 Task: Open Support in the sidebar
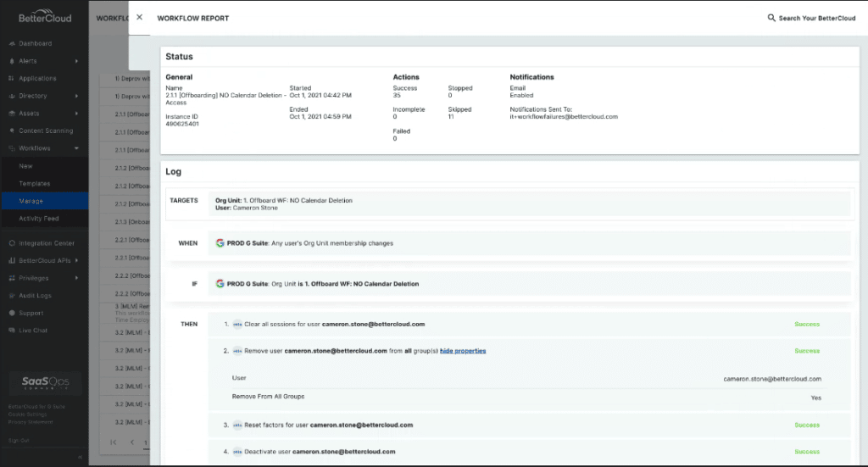31,314
